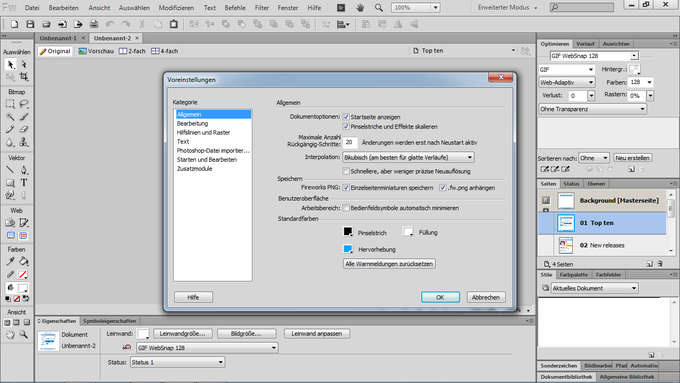Open the Hervorhebung color swatch
The image size is (680, 383).
[348, 249]
